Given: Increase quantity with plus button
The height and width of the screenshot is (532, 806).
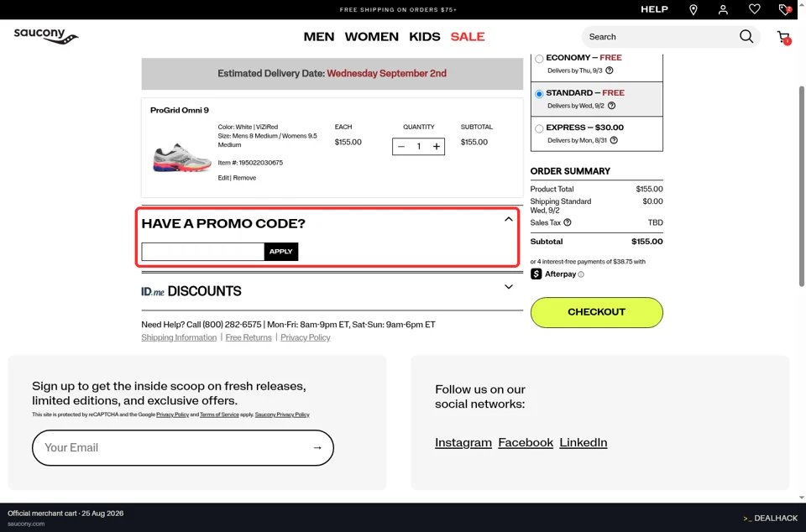Looking at the screenshot, I should [437, 146].
